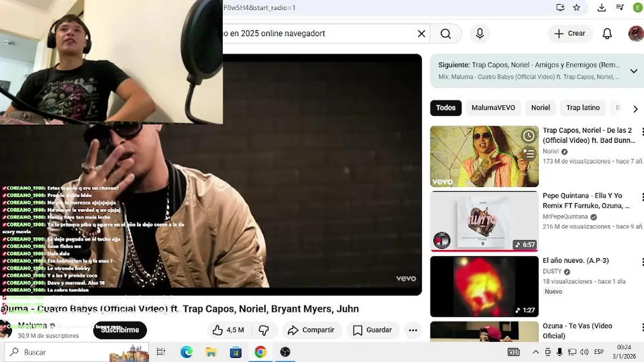Add De las 2 to queue icon

528,153
